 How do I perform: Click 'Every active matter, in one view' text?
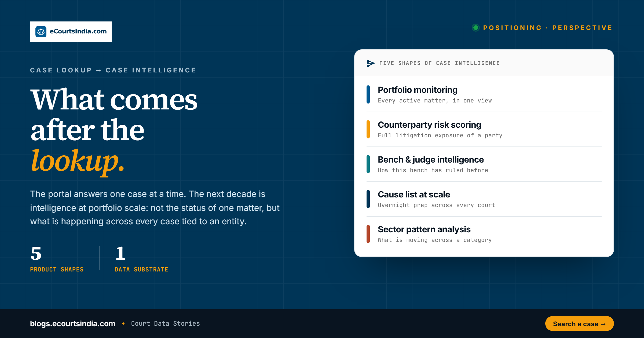(x=435, y=101)
